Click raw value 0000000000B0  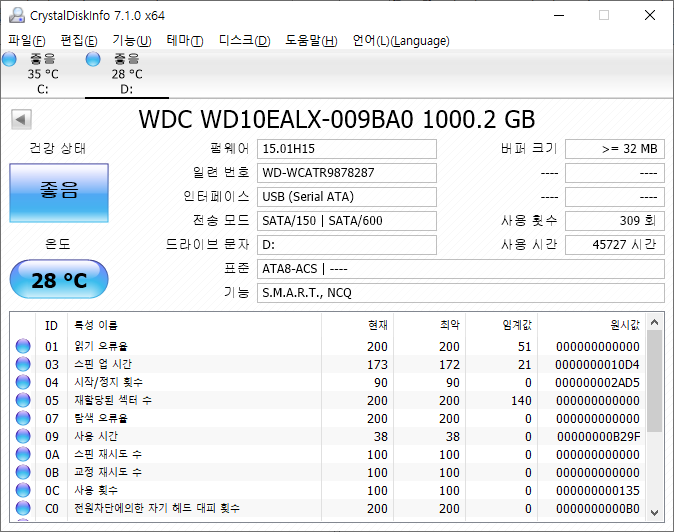(597, 509)
